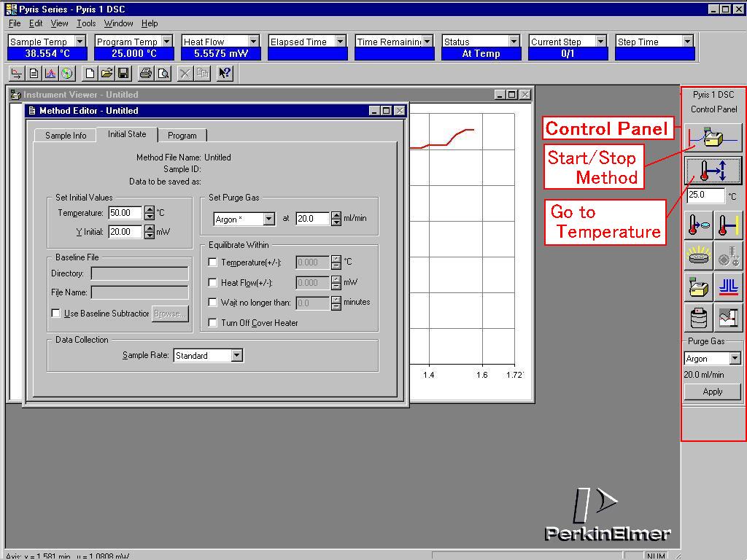Open the Help menu
747x560 pixels.
click(150, 23)
